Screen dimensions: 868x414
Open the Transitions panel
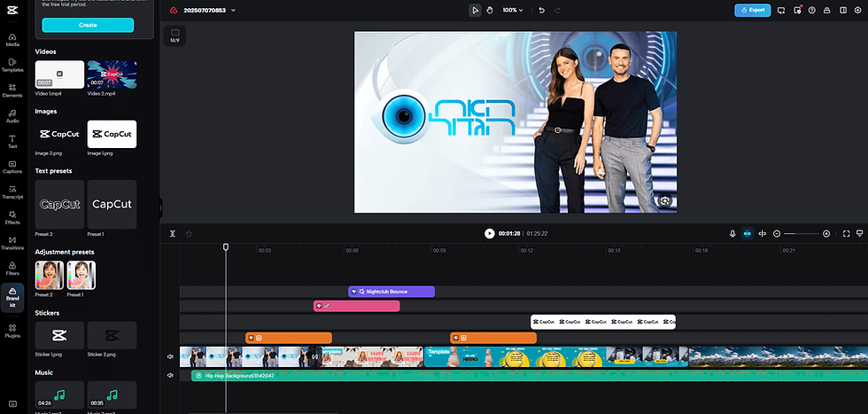pyautogui.click(x=12, y=243)
